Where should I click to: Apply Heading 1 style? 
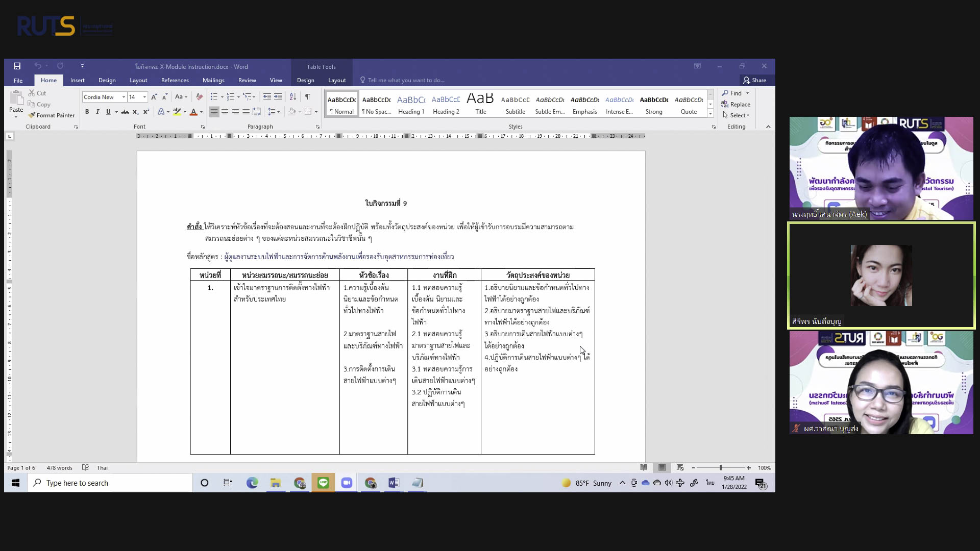pyautogui.click(x=411, y=104)
